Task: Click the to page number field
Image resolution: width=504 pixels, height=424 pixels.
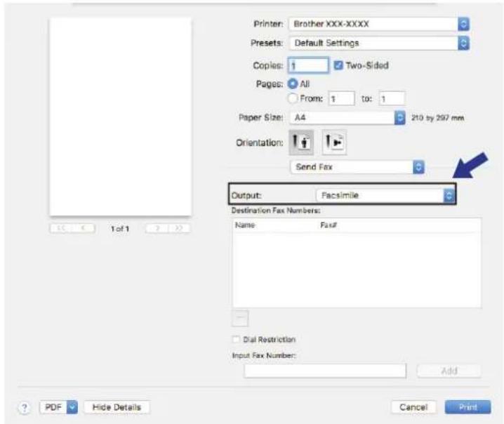Action: point(392,98)
